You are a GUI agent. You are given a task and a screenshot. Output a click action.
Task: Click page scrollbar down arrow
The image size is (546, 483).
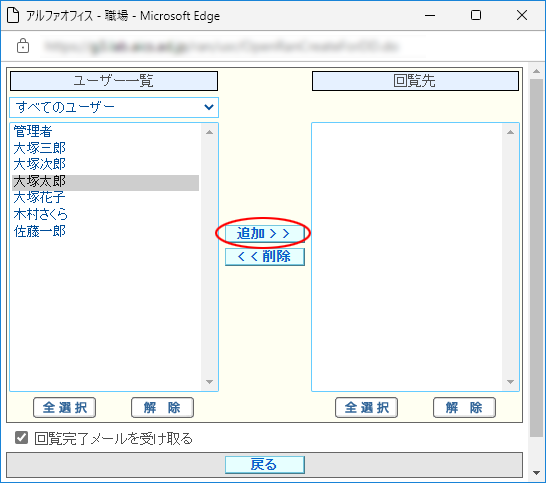click(536, 473)
